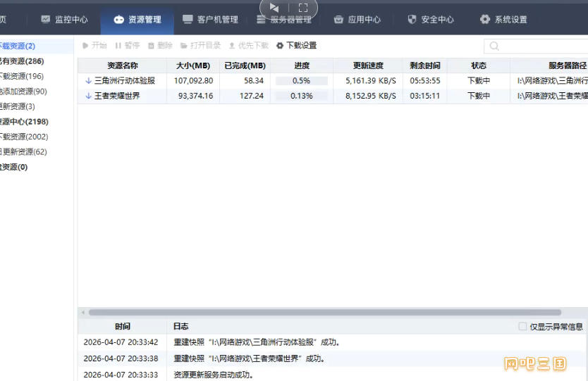Sort by 大小(MB) column header

(x=193, y=65)
